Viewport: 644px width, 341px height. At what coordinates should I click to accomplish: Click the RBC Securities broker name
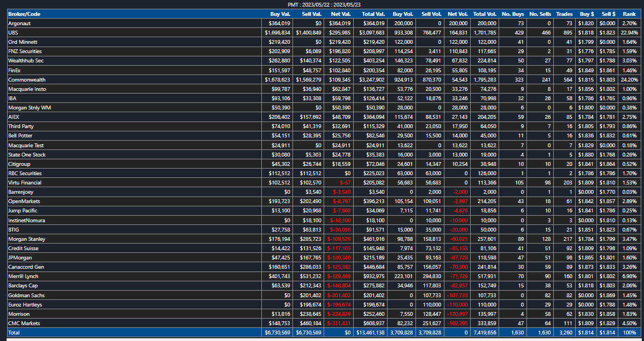coord(25,173)
